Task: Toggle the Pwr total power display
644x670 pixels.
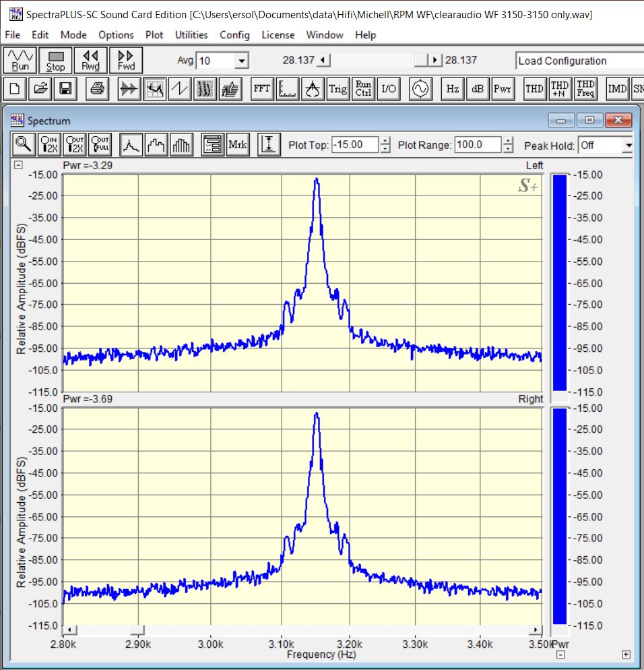Action: coord(502,89)
